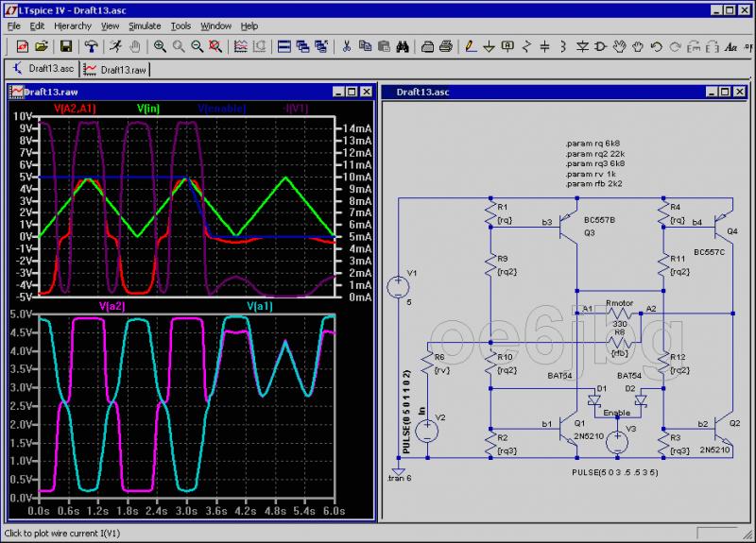
Task: Click the Find binoculars icon
Action: click(402, 45)
